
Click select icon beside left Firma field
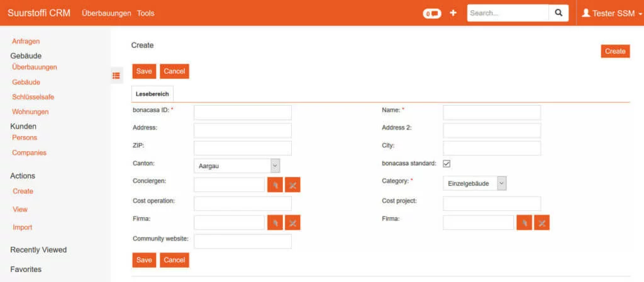pyautogui.click(x=275, y=222)
